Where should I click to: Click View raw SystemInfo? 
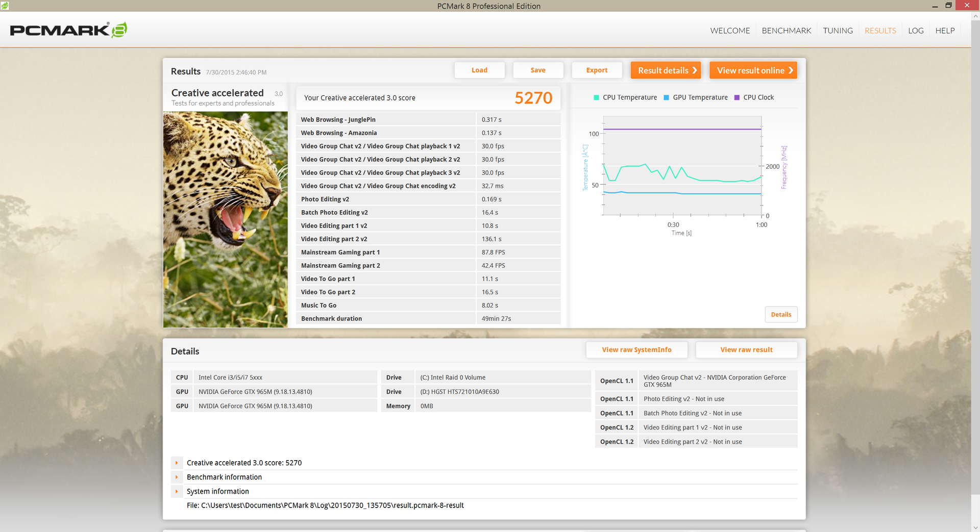click(636, 350)
